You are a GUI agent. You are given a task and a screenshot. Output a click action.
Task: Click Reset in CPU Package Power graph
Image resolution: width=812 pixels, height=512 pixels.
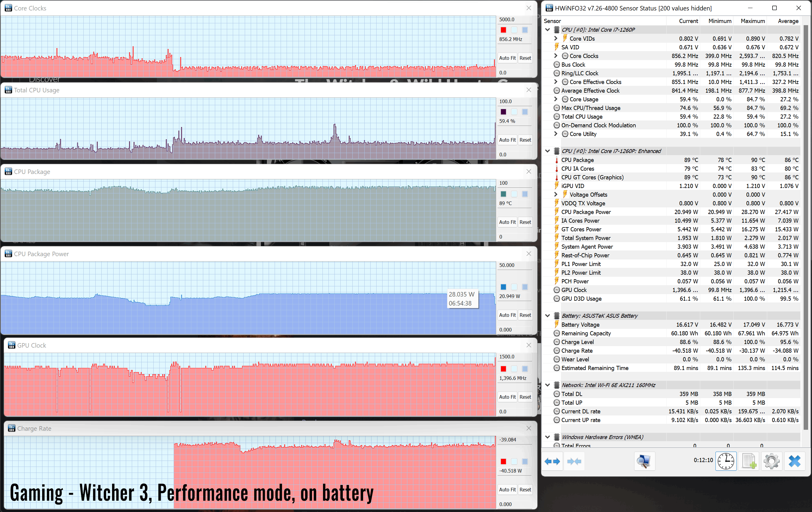tap(525, 315)
